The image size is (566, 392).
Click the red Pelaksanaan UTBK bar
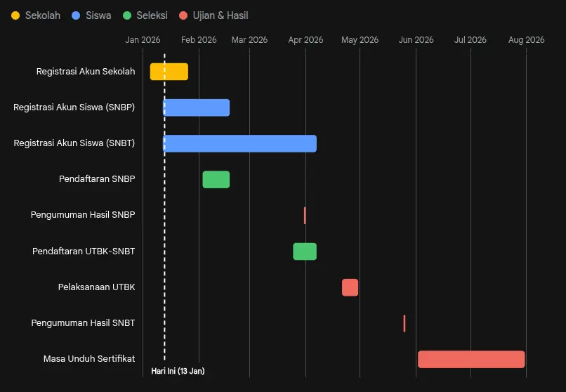(350, 287)
